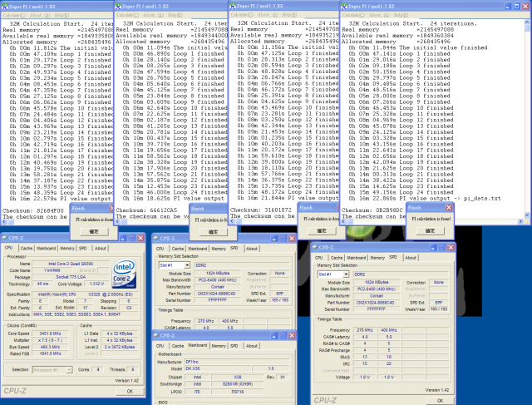
Task: Click the Super PI title icon in the checksum 66612CA5 window
Action: coord(118,6)
